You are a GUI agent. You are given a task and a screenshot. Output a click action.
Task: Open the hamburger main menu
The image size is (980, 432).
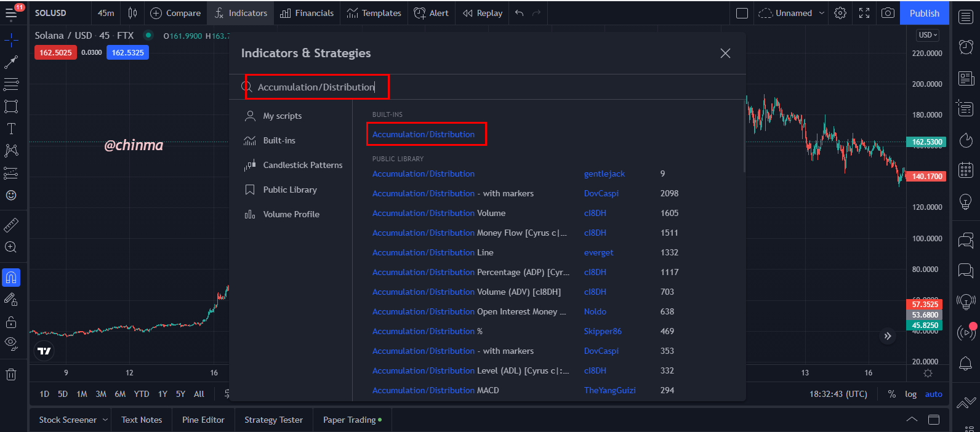(11, 13)
